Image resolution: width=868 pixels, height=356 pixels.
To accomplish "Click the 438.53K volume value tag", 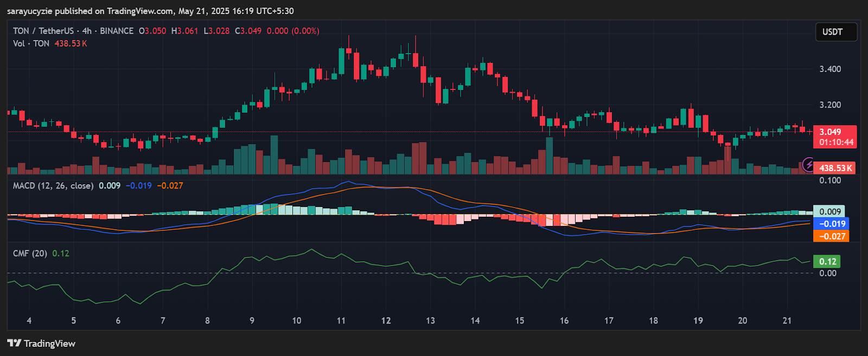I will click(x=835, y=168).
